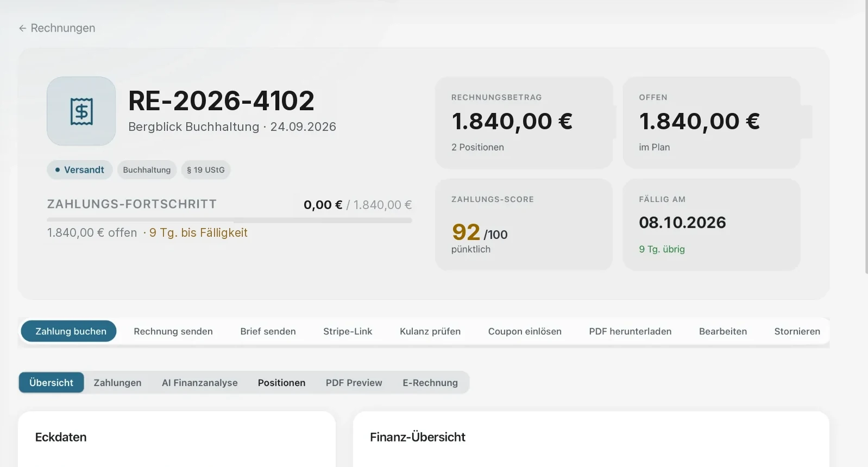The image size is (868, 467).
Task: Select the E-Rechnung tab
Action: [x=430, y=383]
